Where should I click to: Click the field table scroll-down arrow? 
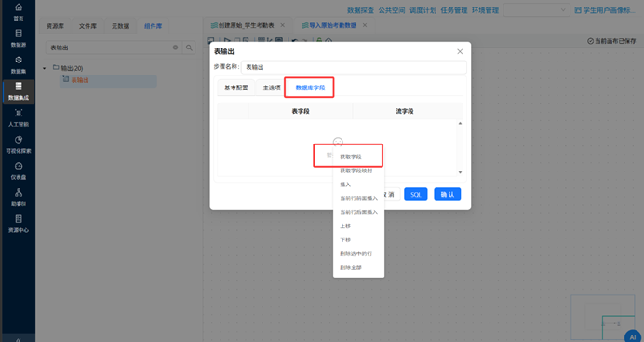point(460,172)
